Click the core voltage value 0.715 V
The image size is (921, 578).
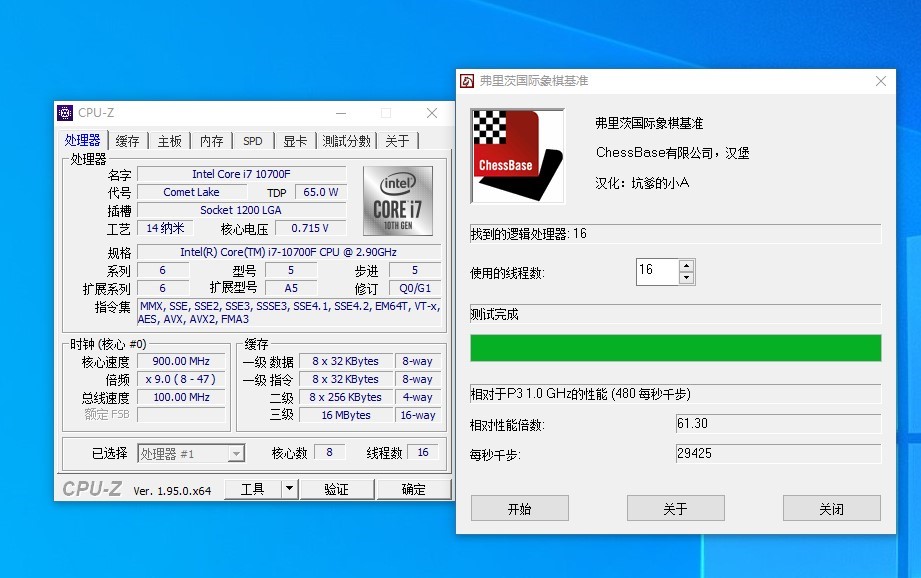pyautogui.click(x=310, y=228)
